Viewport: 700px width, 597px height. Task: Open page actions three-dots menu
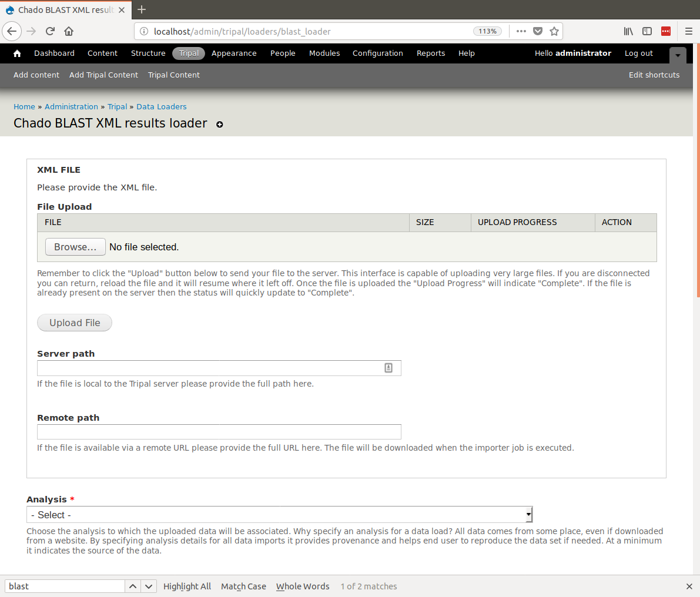[521, 31]
